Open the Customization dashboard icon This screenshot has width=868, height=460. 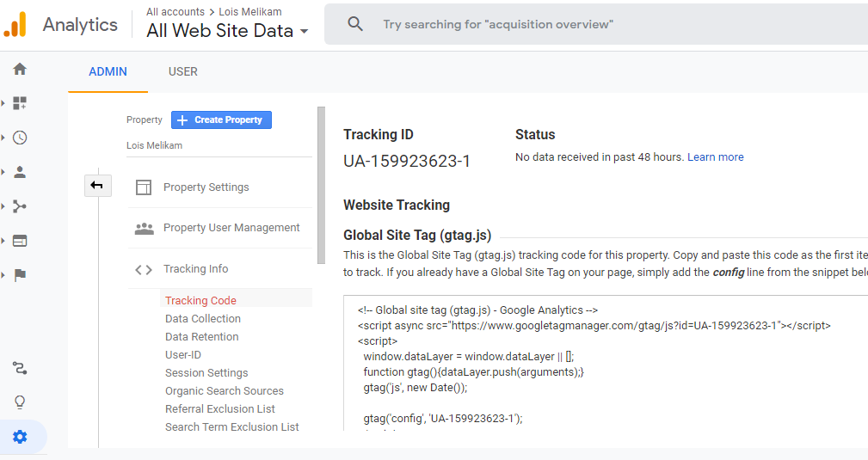point(20,103)
